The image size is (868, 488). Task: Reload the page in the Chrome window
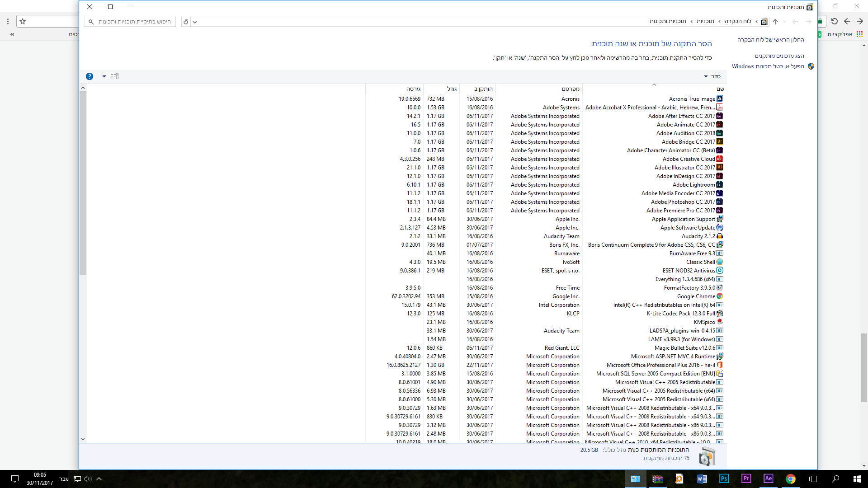tap(834, 21)
